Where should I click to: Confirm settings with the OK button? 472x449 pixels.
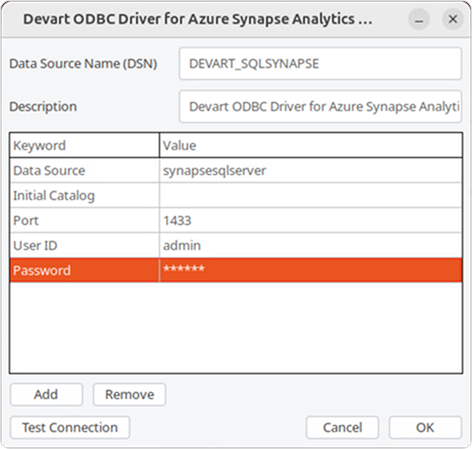click(425, 427)
